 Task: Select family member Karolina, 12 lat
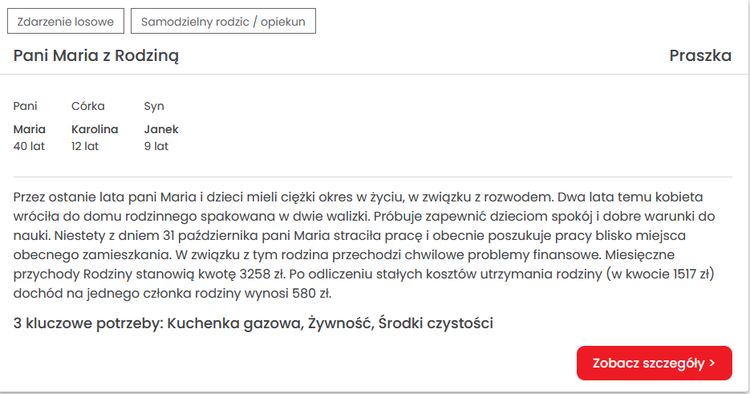[x=95, y=138]
